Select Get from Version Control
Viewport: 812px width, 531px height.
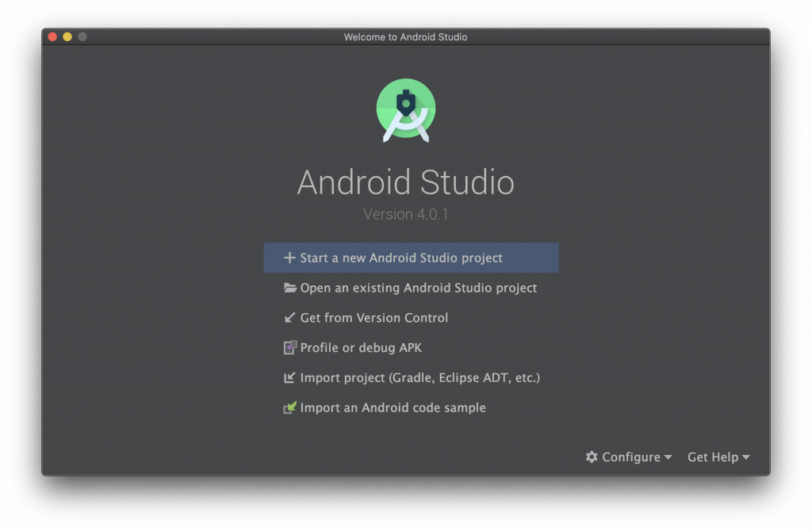click(412, 318)
